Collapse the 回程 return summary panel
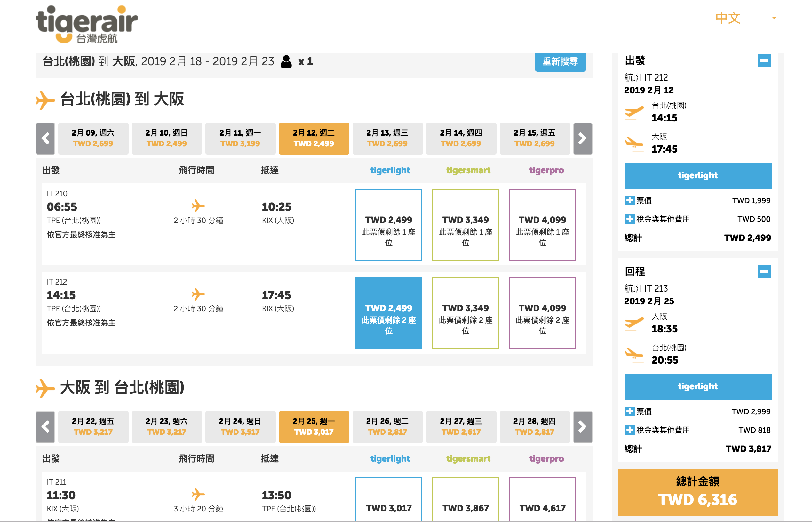 pyautogui.click(x=764, y=271)
